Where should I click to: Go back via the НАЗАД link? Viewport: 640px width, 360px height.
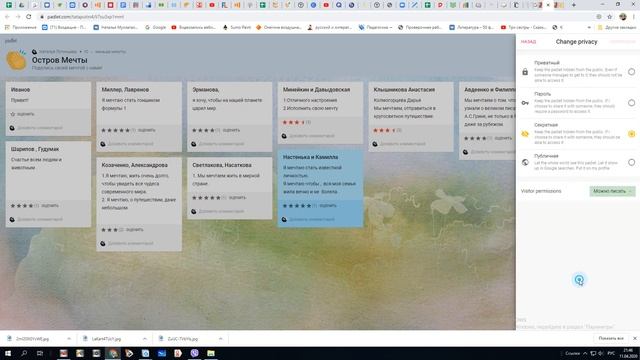tap(528, 42)
